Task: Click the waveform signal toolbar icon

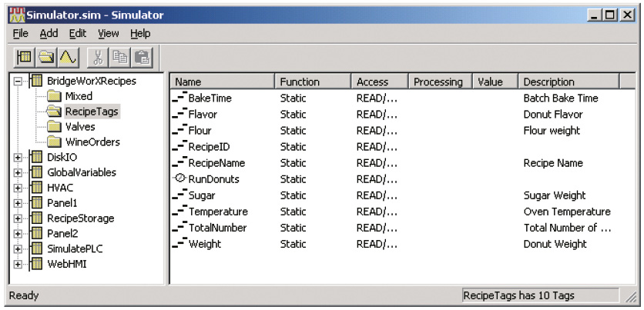Action: tap(68, 58)
